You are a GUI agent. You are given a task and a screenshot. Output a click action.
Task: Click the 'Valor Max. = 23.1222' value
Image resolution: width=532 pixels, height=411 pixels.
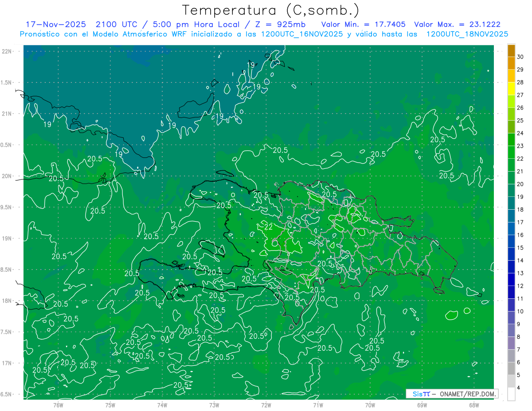point(457,24)
